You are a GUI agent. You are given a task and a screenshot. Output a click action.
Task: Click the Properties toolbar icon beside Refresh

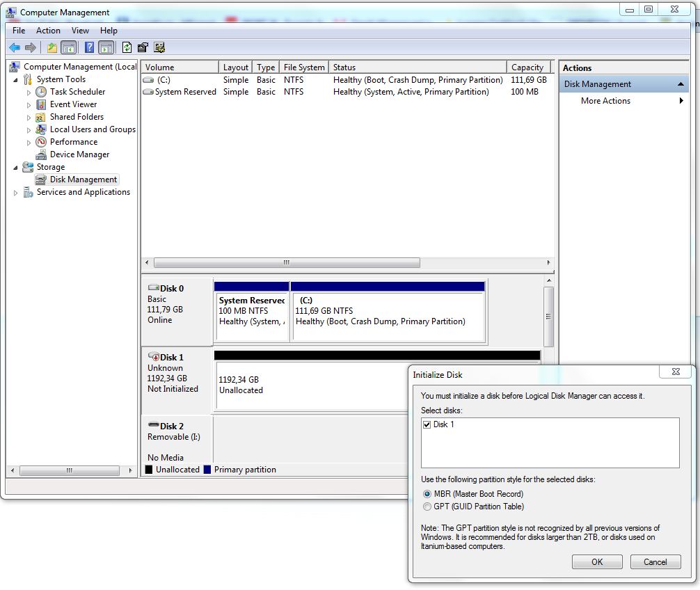coord(143,47)
